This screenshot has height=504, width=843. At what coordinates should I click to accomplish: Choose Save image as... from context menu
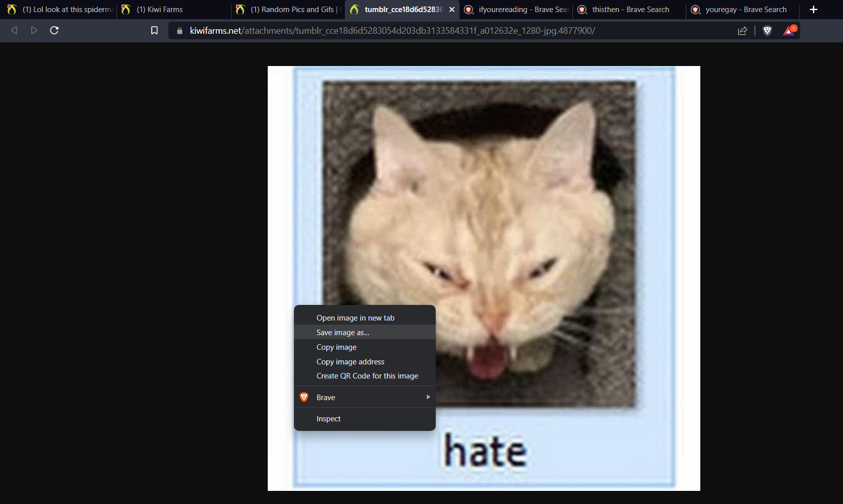pos(365,333)
